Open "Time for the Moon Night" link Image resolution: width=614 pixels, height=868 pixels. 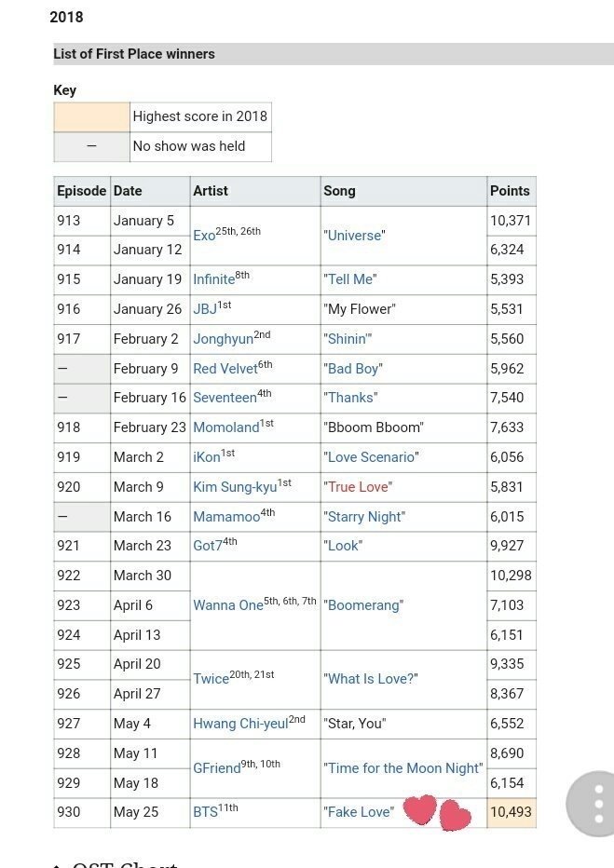click(x=403, y=768)
